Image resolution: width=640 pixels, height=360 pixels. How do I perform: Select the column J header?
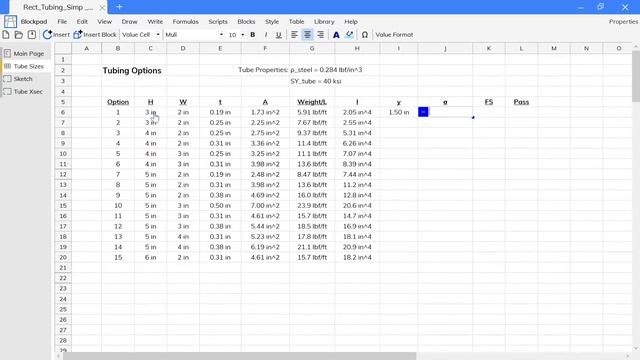(445, 48)
